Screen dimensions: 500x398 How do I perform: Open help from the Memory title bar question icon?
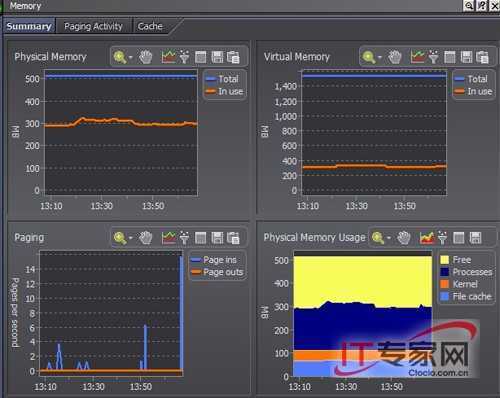[x=482, y=5]
